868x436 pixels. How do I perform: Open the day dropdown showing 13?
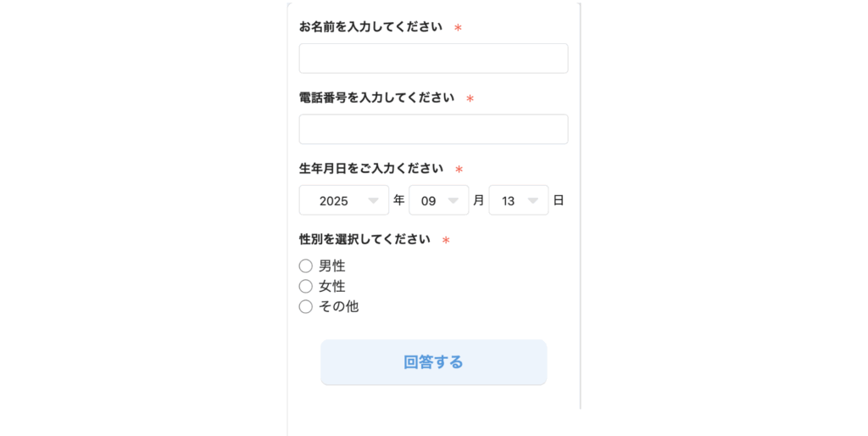click(518, 200)
